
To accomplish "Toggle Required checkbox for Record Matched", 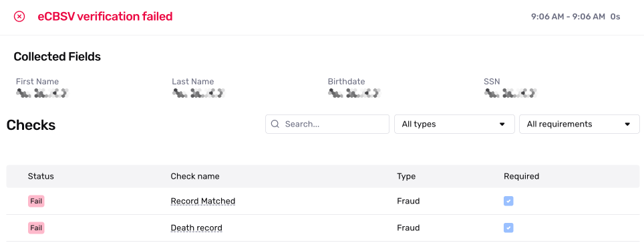I will click(x=508, y=201).
